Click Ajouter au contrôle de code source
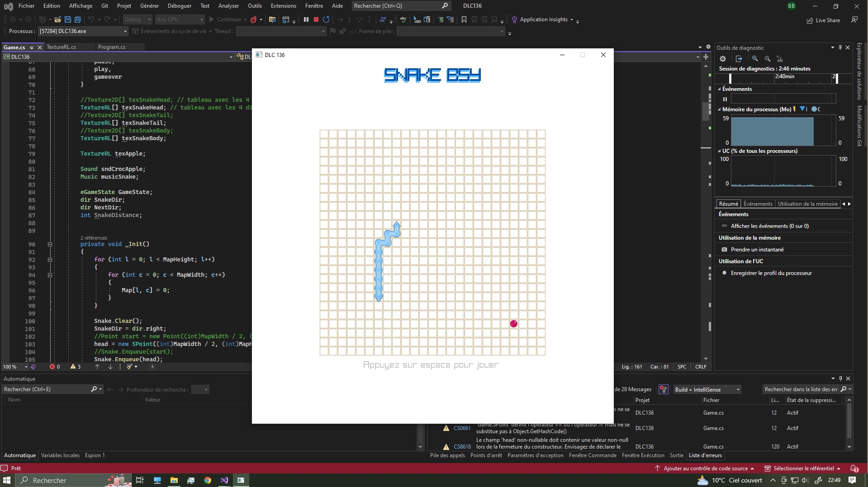 point(705,468)
